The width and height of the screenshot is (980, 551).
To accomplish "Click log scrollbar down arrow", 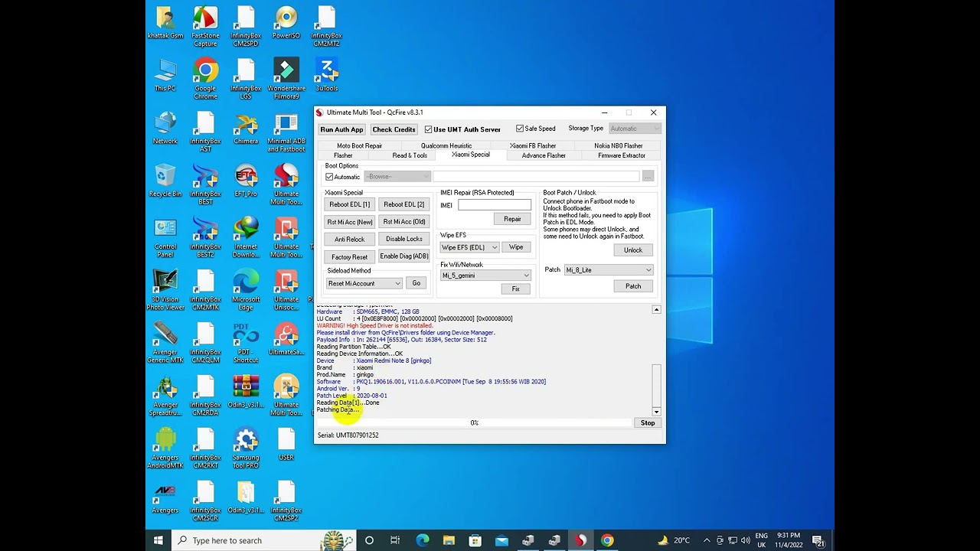I will pos(656,412).
